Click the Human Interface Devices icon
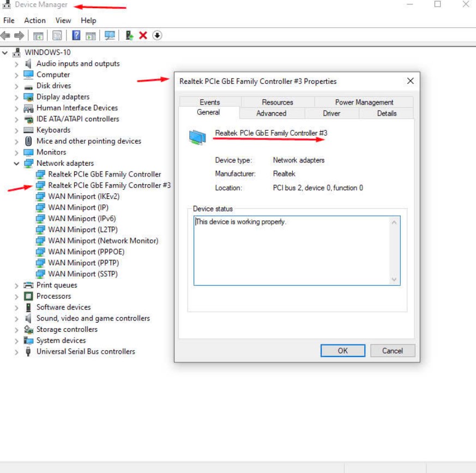Image resolution: width=476 pixels, height=473 pixels. click(x=28, y=108)
